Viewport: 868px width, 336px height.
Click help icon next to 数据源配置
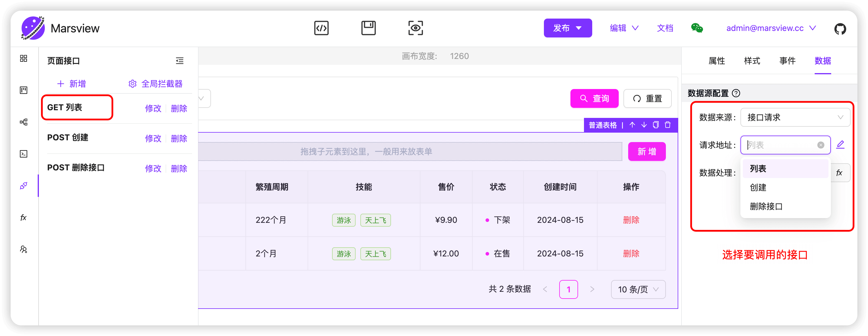(736, 93)
